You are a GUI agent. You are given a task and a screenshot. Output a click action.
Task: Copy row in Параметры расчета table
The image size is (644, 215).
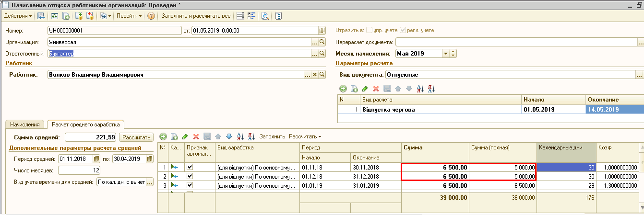click(x=354, y=89)
